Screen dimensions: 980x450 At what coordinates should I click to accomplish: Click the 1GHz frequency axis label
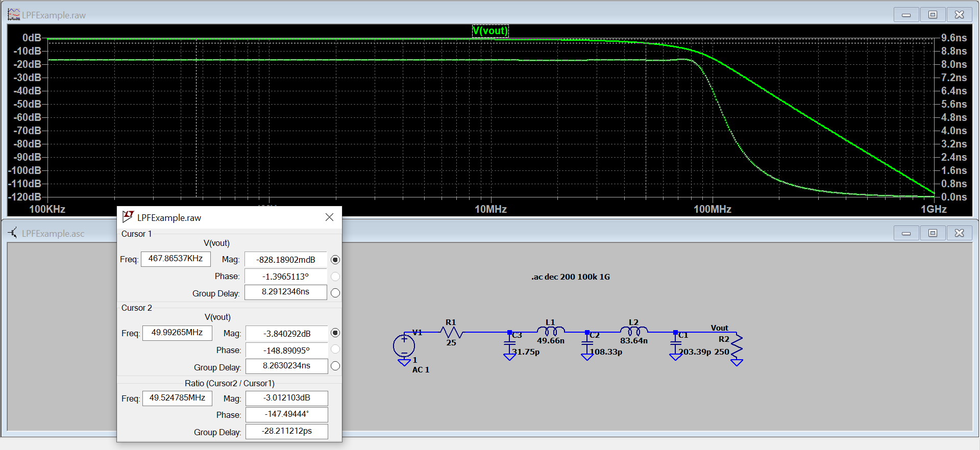(934, 209)
